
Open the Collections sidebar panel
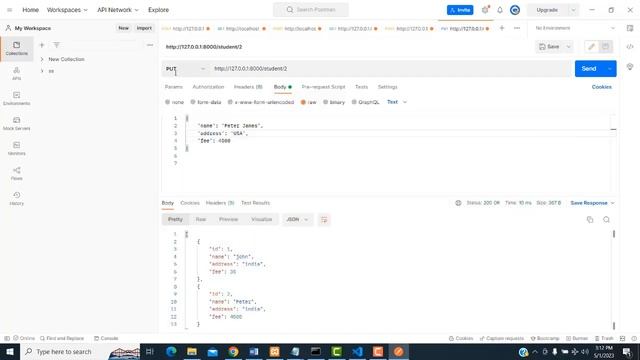click(17, 48)
